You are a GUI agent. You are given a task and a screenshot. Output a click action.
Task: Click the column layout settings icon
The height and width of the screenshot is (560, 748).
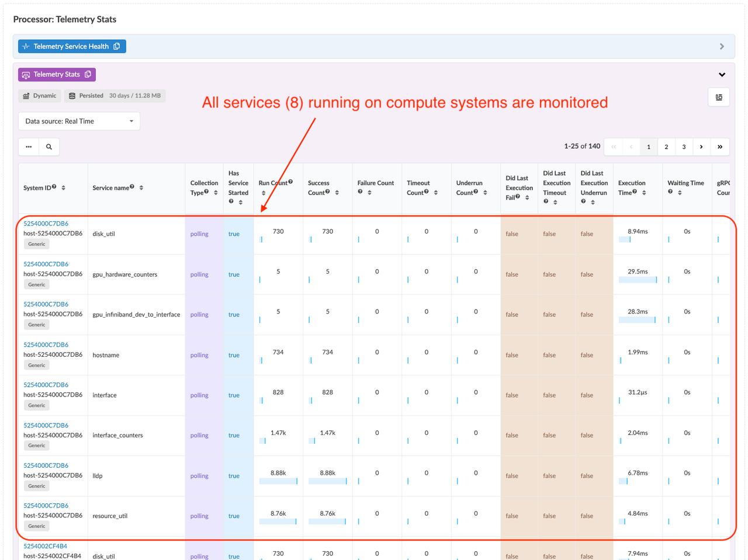(x=719, y=97)
